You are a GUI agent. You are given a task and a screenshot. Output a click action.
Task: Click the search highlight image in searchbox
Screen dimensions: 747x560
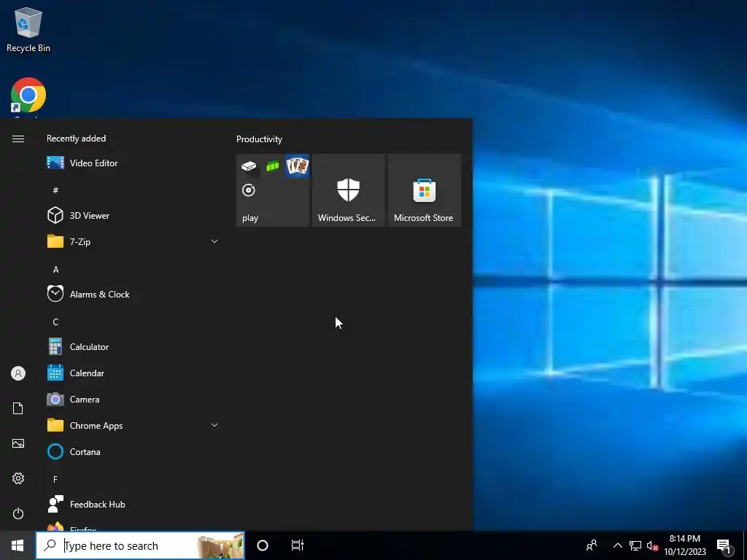[x=220, y=545]
